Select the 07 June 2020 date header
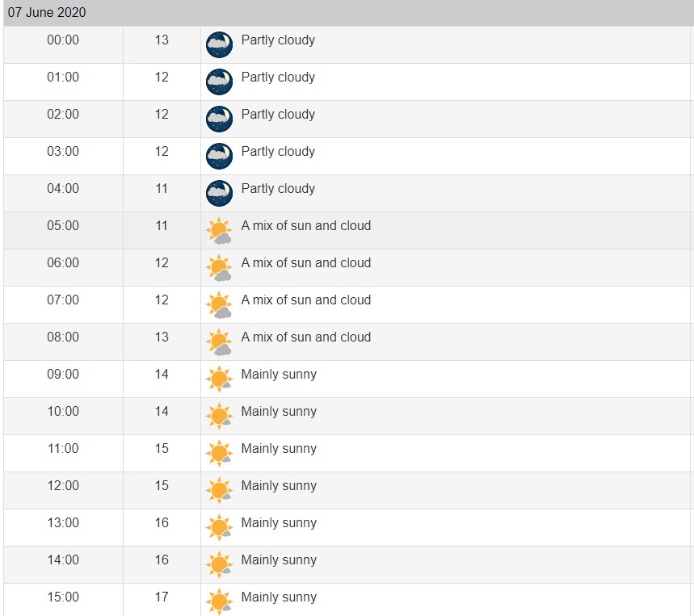This screenshot has width=694, height=616. click(x=47, y=13)
